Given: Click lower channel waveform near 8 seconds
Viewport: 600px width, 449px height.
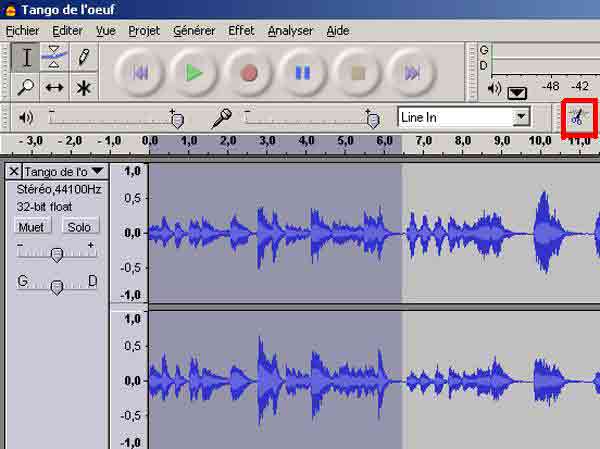Looking at the screenshot, I should [x=462, y=380].
